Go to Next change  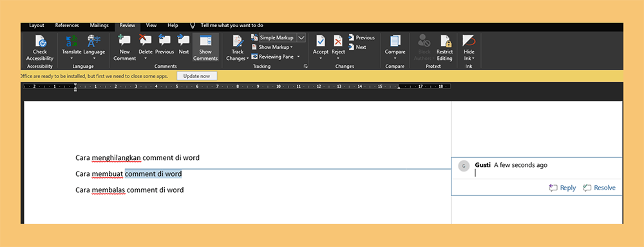tap(357, 47)
